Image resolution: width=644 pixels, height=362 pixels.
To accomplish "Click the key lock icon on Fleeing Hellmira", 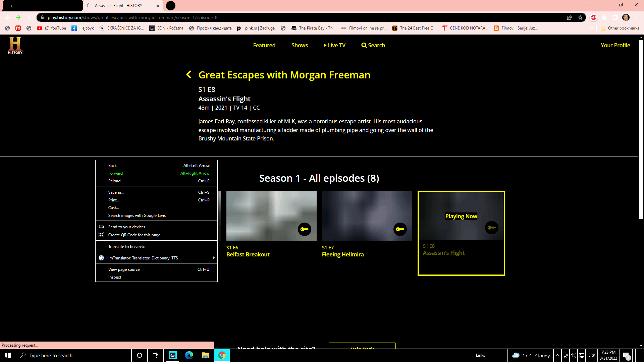I will 400,229.
